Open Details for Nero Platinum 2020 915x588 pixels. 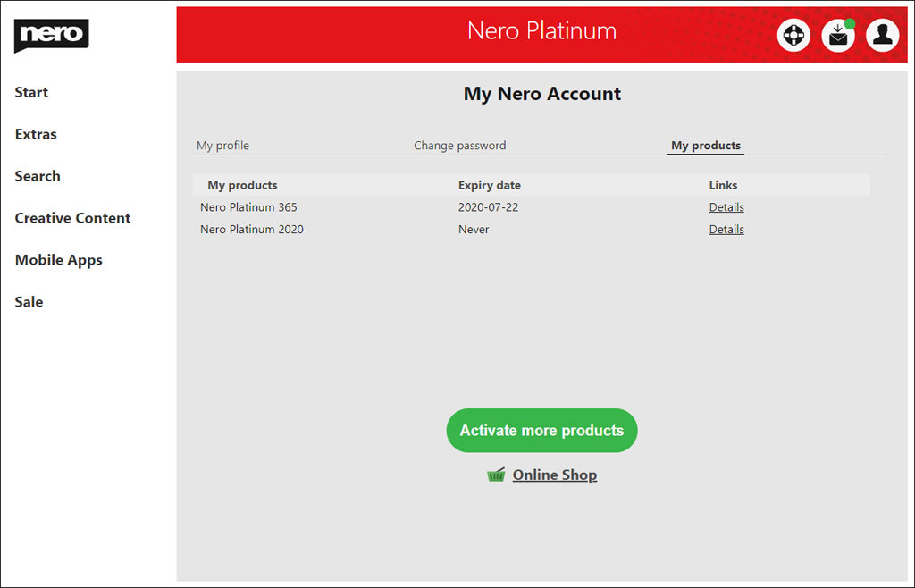coord(726,229)
